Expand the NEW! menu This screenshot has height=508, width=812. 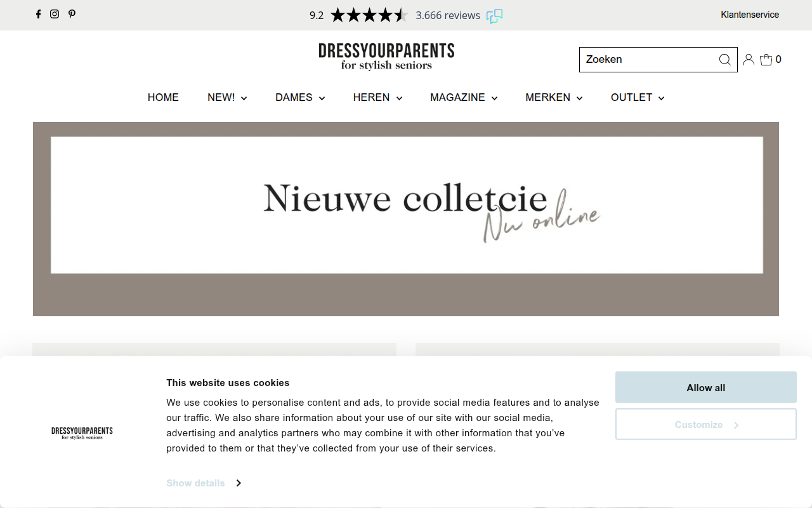click(227, 98)
